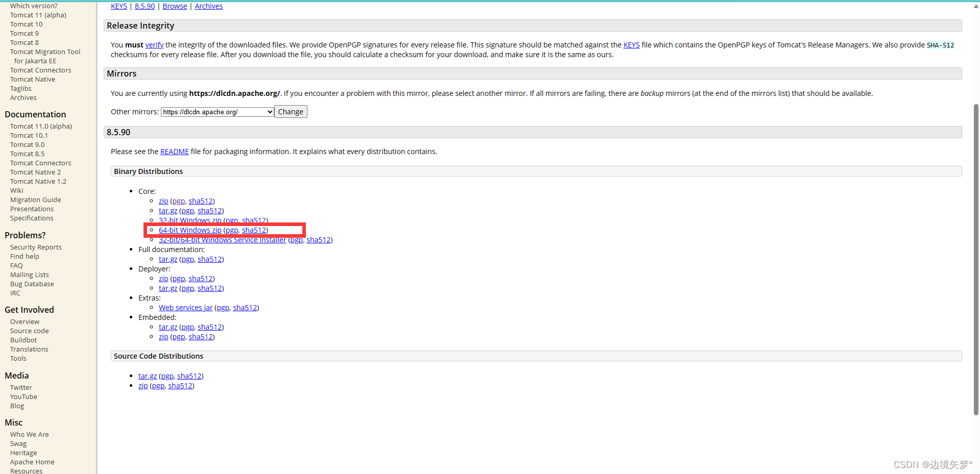Open Tomcat Native 1.2 documentation
This screenshot has height=474, width=980.
pyautogui.click(x=38, y=182)
